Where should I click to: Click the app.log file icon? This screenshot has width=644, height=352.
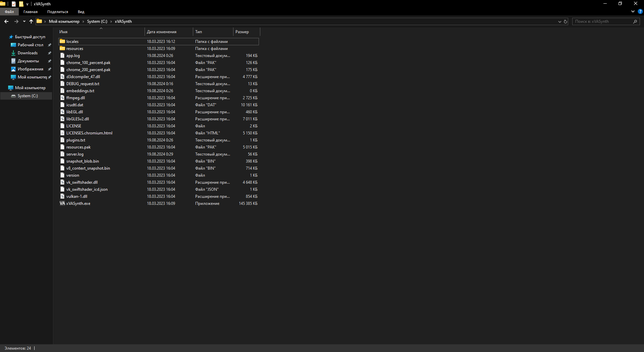62,56
